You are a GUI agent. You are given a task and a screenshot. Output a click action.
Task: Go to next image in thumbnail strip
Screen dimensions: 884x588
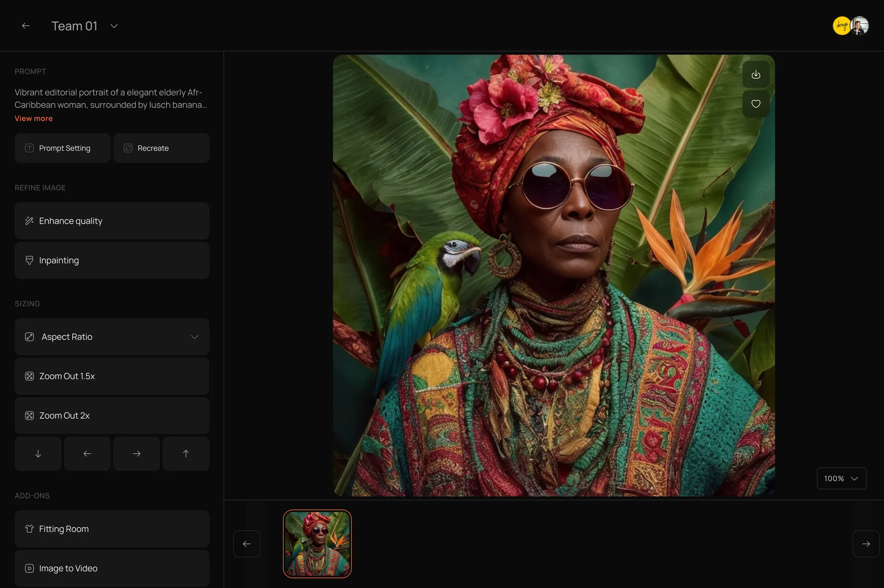pyautogui.click(x=865, y=544)
